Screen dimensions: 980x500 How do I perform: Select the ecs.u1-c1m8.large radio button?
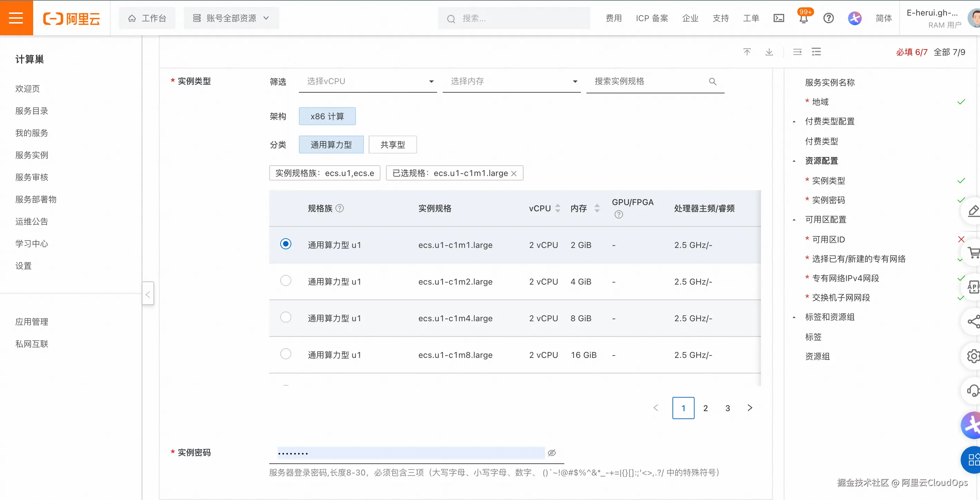point(285,354)
